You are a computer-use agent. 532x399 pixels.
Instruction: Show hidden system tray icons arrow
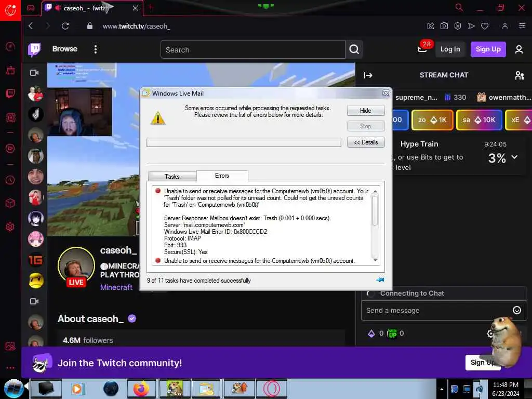[442, 389]
